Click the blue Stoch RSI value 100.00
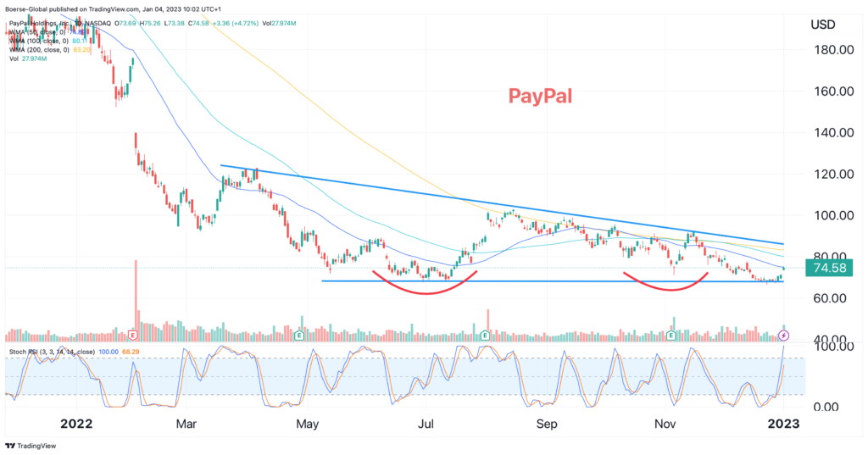This screenshot has width=868, height=455. (108, 352)
